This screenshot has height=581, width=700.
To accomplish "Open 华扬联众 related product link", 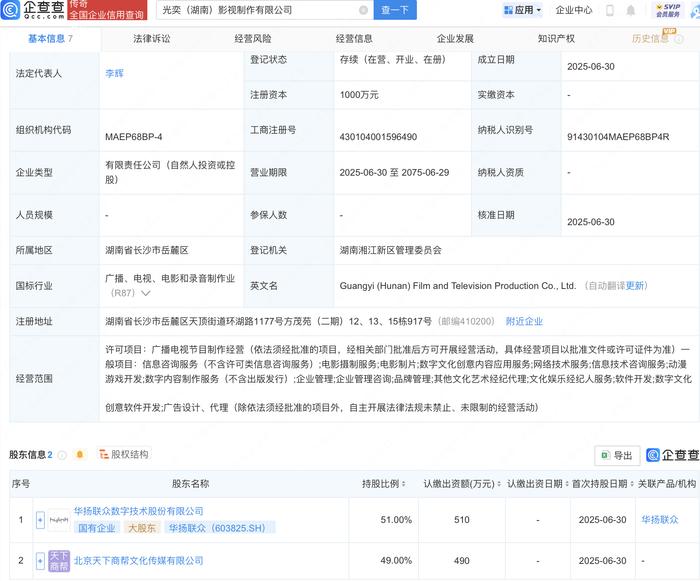I will (660, 520).
